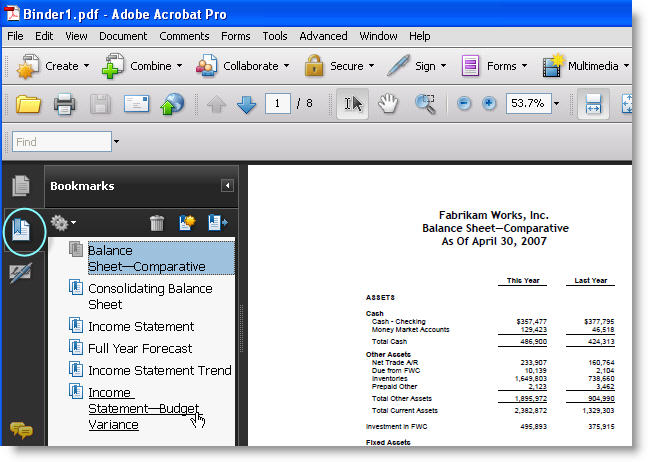The height and width of the screenshot is (462, 648).
Task: Click the page number field
Action: pos(277,103)
